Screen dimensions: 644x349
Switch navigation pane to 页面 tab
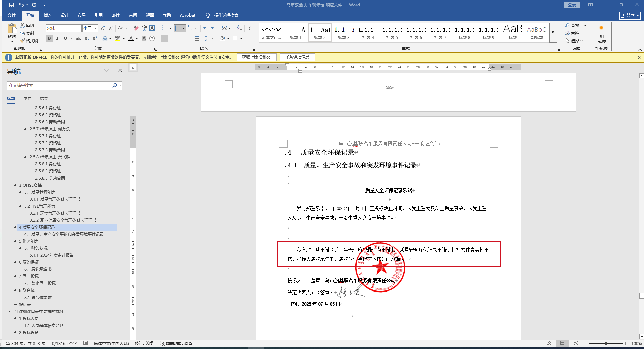pyautogui.click(x=27, y=99)
